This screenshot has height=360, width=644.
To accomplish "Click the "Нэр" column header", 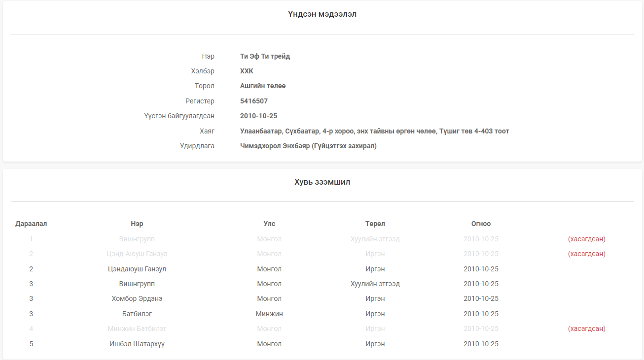I will 137,224.
